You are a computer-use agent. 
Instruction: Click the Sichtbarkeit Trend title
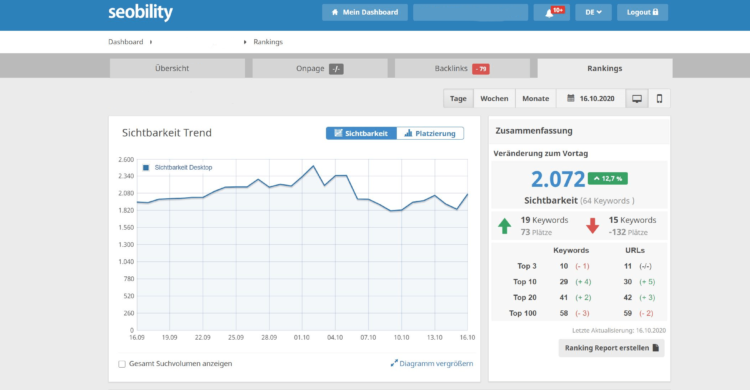166,133
